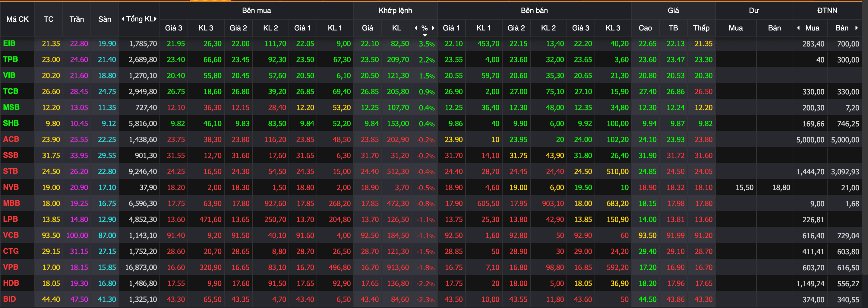Sort by the Mã CK column header
Image resolution: width=868 pixels, height=308 pixels.
[17, 19]
